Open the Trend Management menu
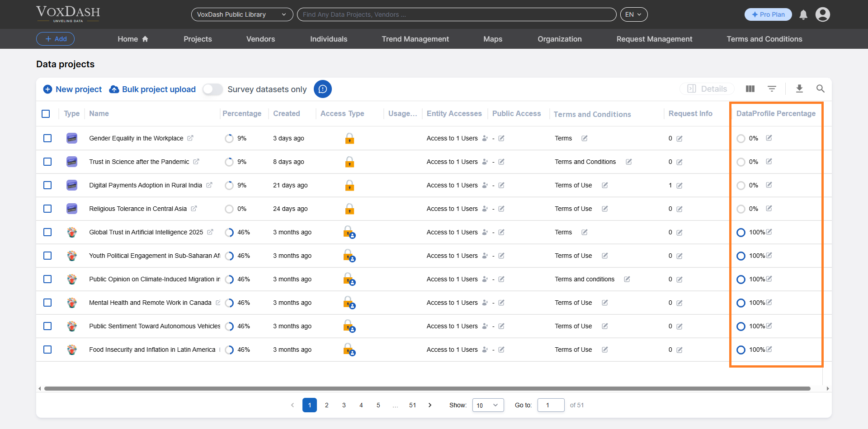 coord(415,39)
